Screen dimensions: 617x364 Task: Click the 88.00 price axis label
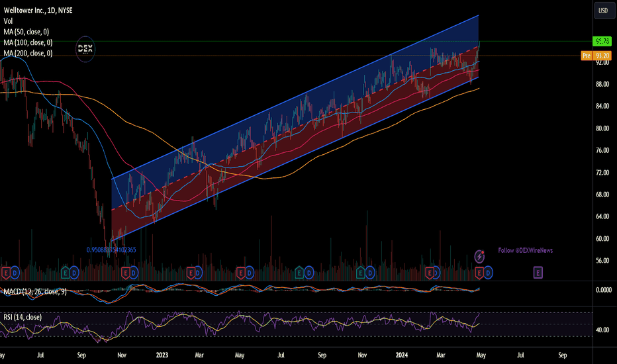point(602,84)
